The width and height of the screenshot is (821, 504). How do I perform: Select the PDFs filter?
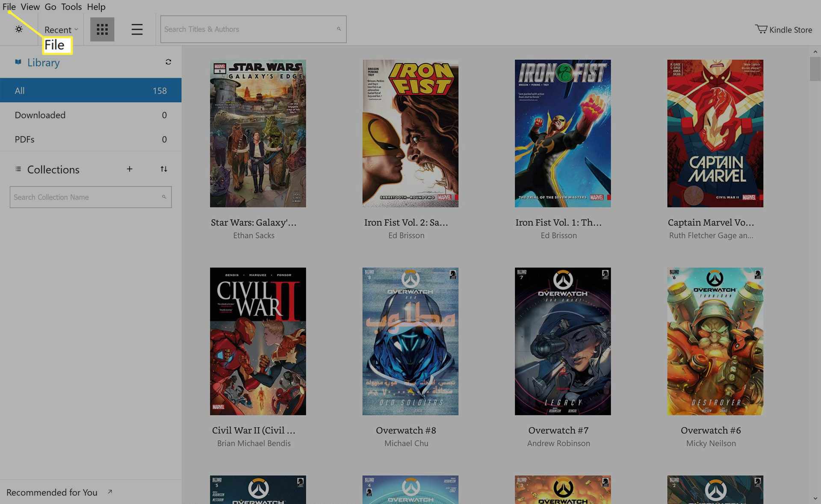click(91, 139)
